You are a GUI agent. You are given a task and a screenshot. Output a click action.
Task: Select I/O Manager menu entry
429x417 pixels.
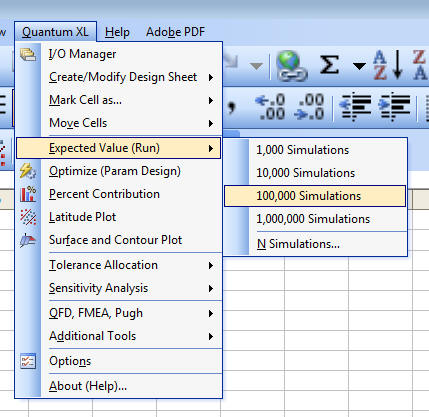119,54
